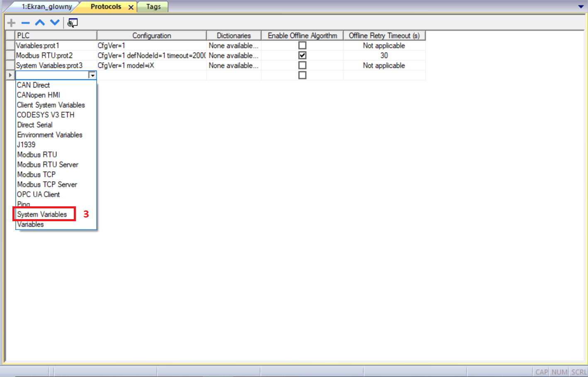
Task: Select the System Variables:prot3 PLC cell
Action: coord(56,65)
